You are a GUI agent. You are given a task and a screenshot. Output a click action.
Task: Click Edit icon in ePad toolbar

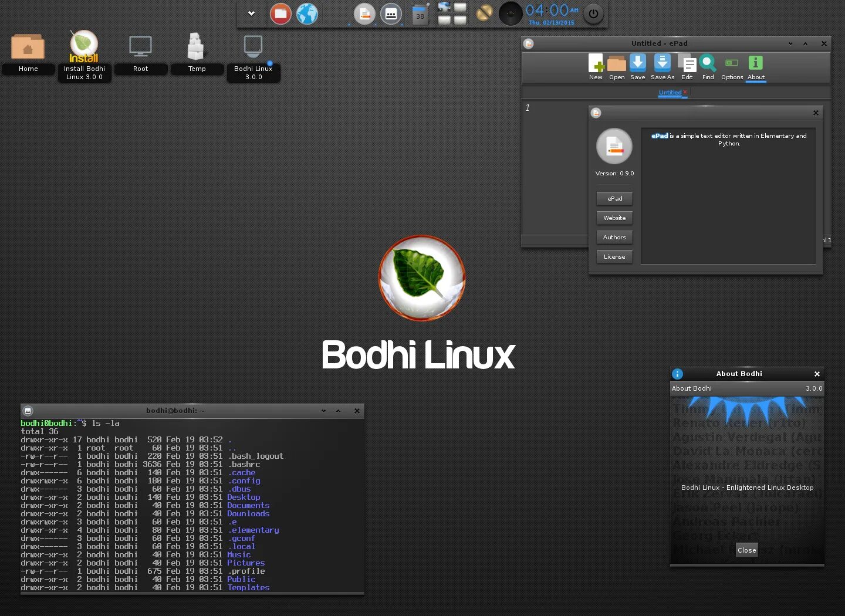pos(687,67)
